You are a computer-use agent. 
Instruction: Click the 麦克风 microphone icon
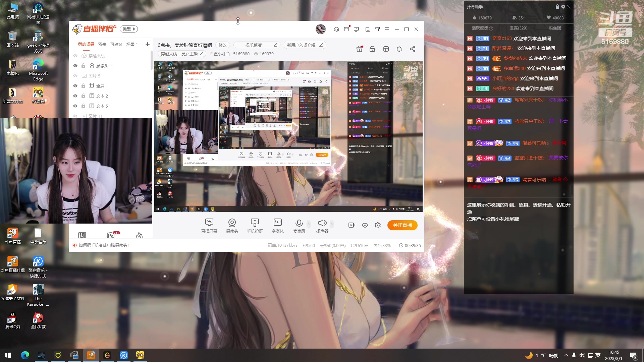[299, 226]
